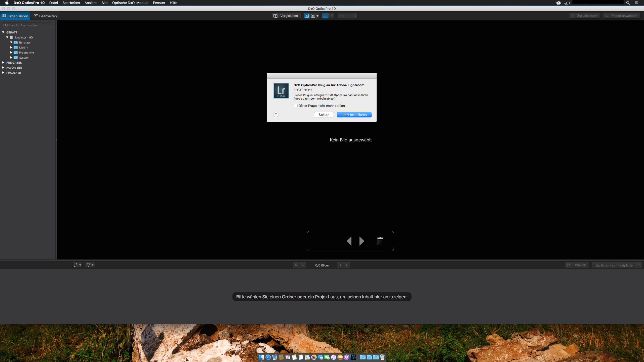Open the comparison view mode dropdown arrow

pyautogui.click(x=317, y=16)
